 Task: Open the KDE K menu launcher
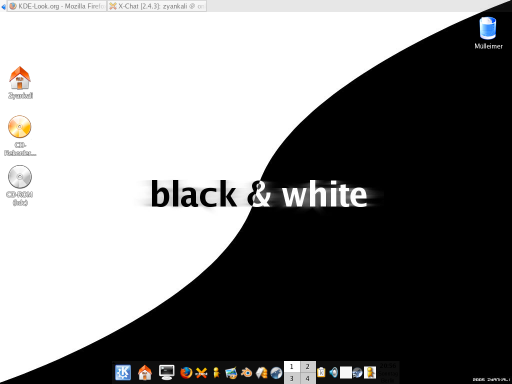[123, 372]
